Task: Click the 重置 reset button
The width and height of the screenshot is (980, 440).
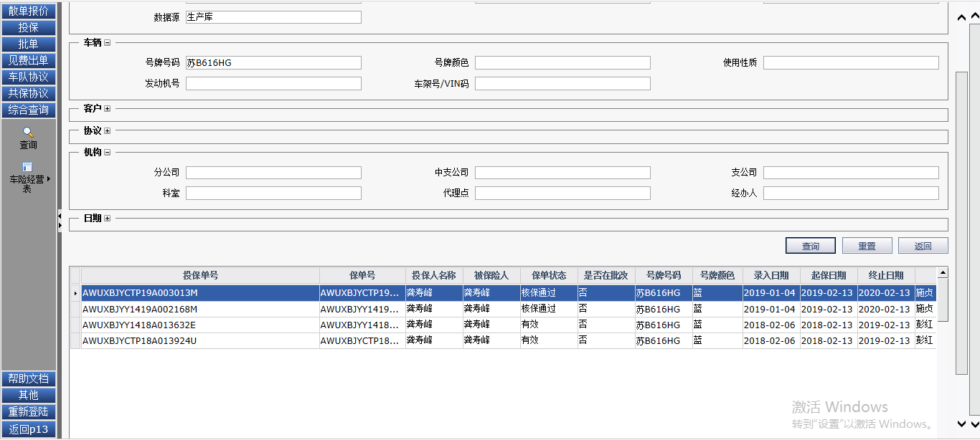Action: (867, 246)
